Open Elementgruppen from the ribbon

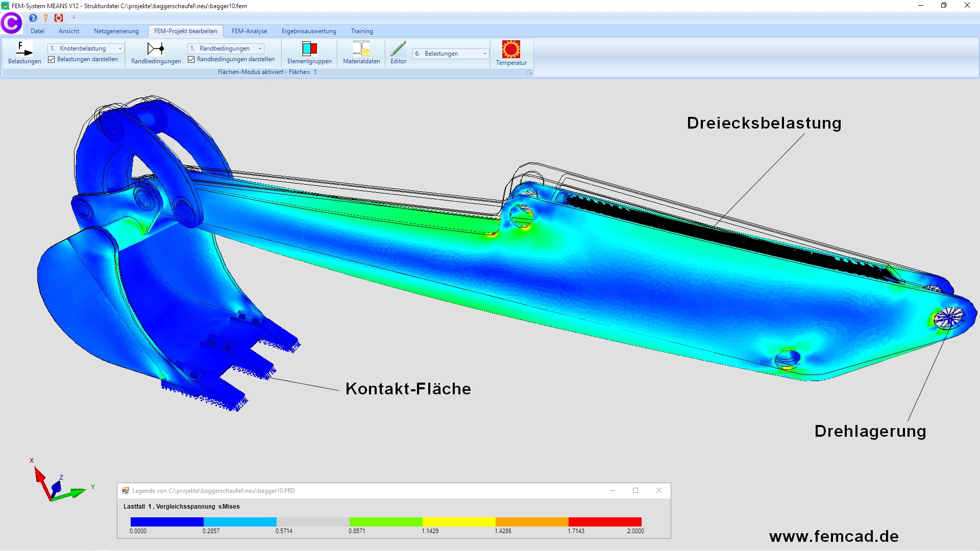pos(309,49)
